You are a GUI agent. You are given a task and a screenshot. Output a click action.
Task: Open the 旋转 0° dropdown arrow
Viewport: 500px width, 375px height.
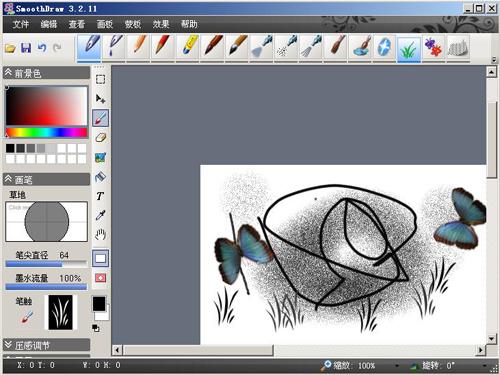pyautogui.click(x=484, y=366)
